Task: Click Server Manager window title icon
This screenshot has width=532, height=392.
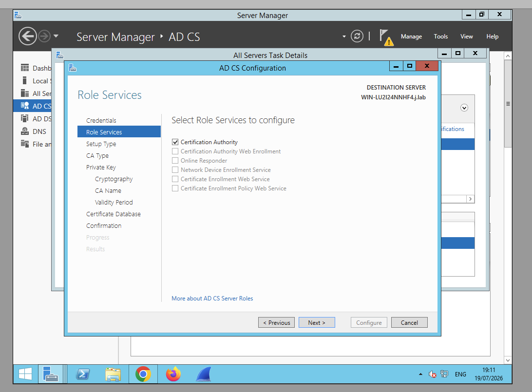Action: click(19, 15)
